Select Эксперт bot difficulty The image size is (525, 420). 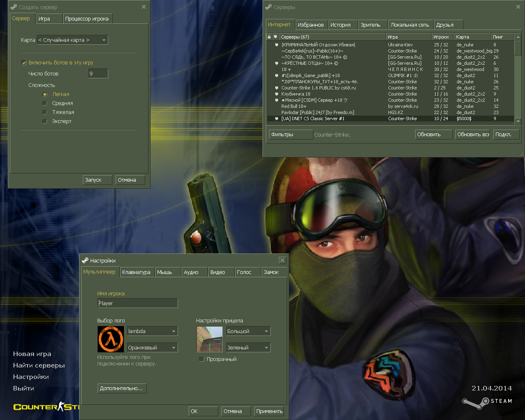45,121
